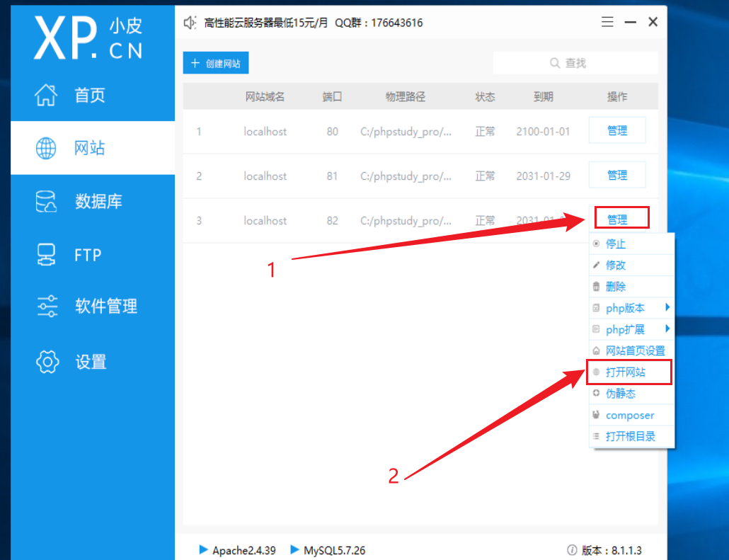Click the speaker announcement icon

(190, 23)
